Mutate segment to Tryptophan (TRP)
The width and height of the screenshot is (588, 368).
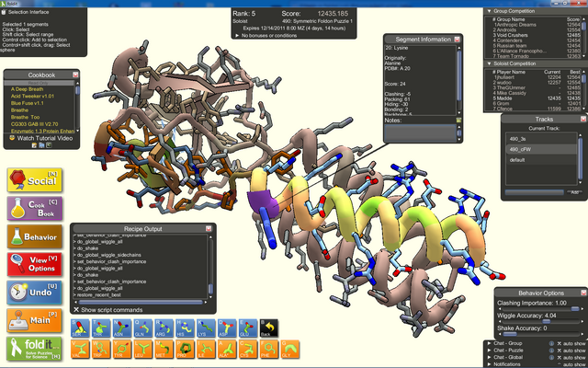point(101,349)
